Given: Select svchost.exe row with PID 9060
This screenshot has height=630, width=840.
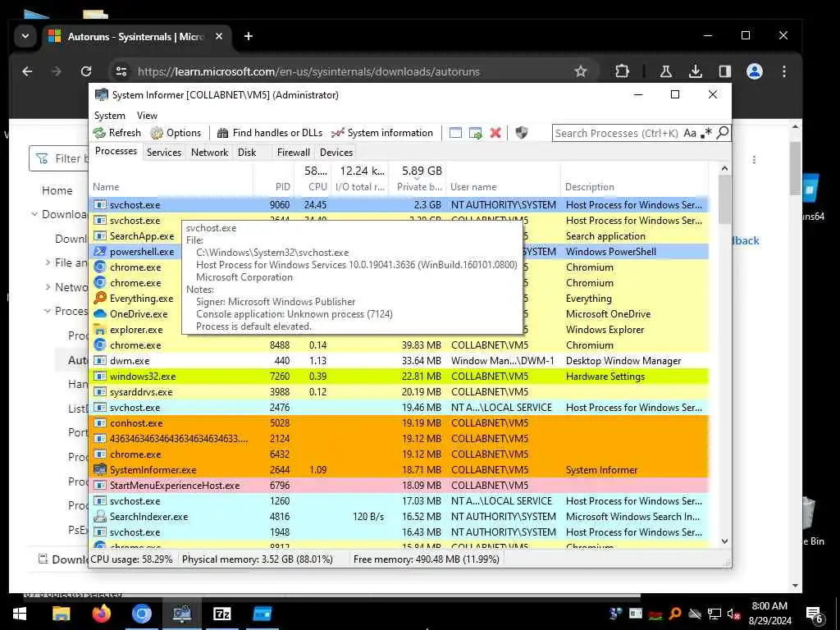Looking at the screenshot, I should click(399, 204).
